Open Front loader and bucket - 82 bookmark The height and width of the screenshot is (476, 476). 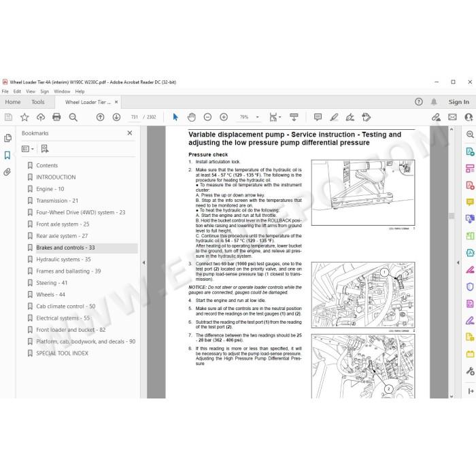click(x=71, y=330)
